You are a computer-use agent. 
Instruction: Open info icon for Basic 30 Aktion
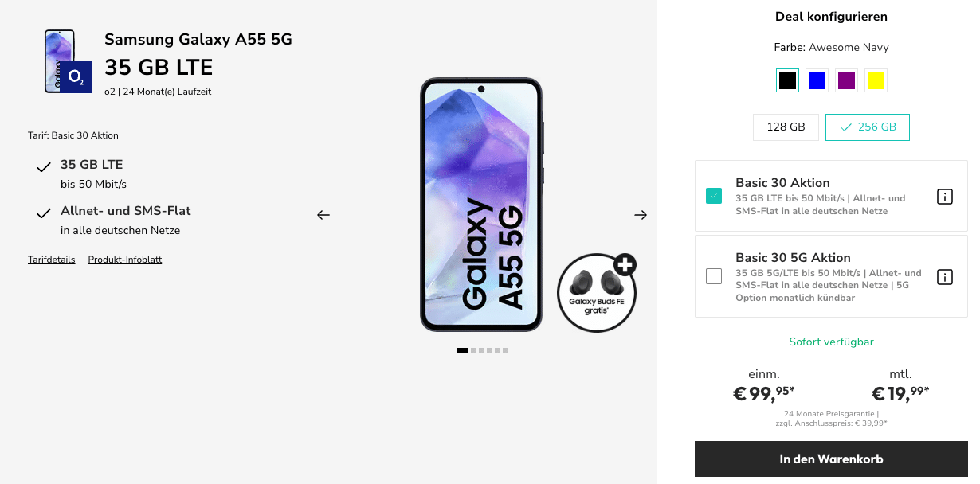click(945, 197)
